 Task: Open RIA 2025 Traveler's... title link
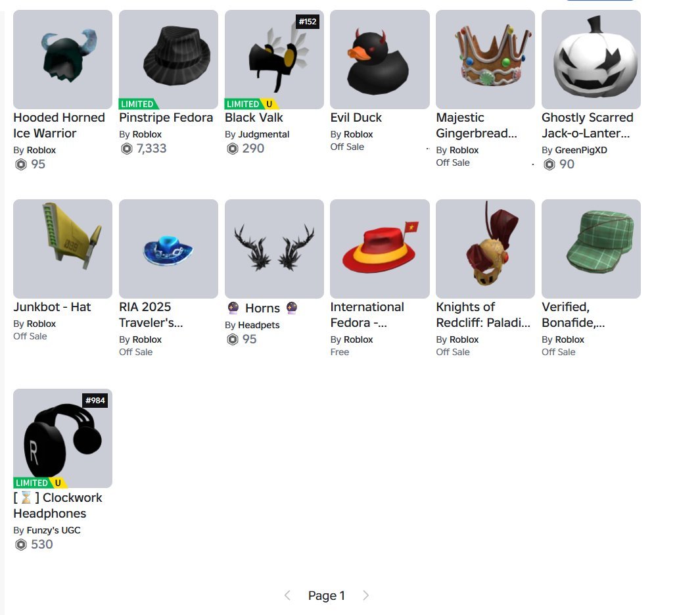tap(151, 315)
